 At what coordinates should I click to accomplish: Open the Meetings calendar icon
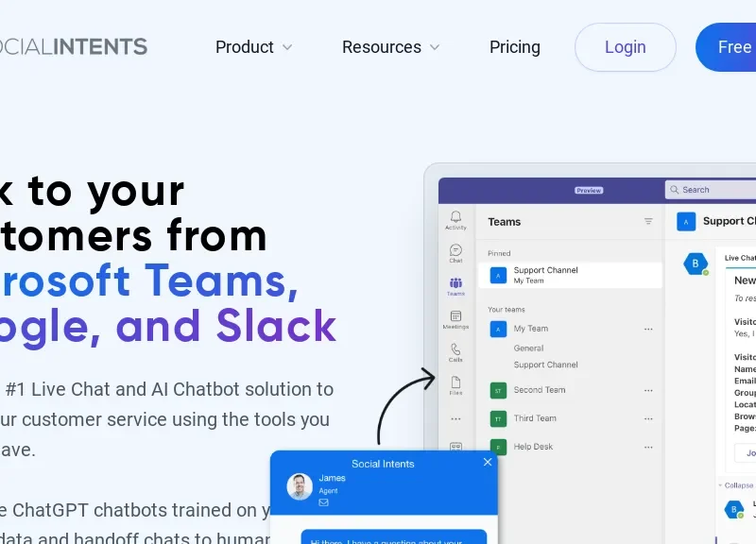point(455,318)
